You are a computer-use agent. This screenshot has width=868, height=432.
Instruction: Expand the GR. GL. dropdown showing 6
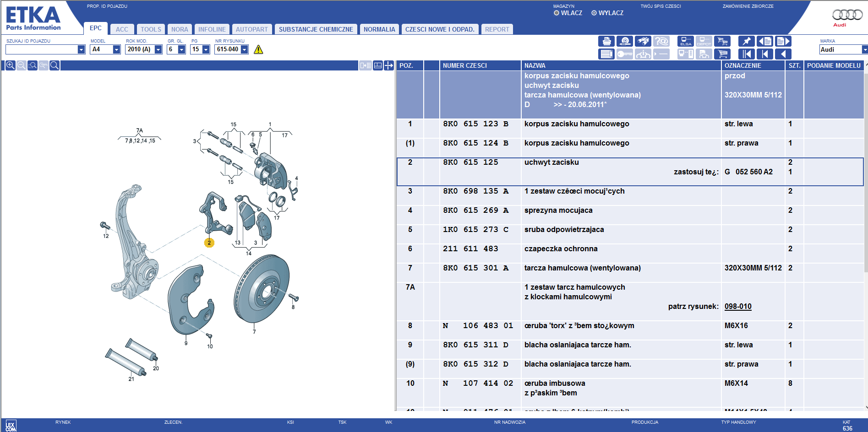181,49
